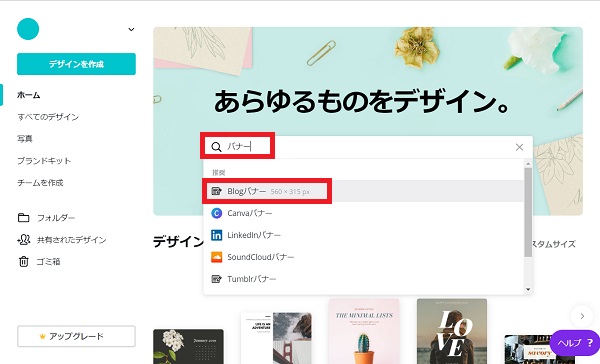This screenshot has width=600, height=364.
Task: Select Canvaバナー suggestion
Action: tap(363, 213)
